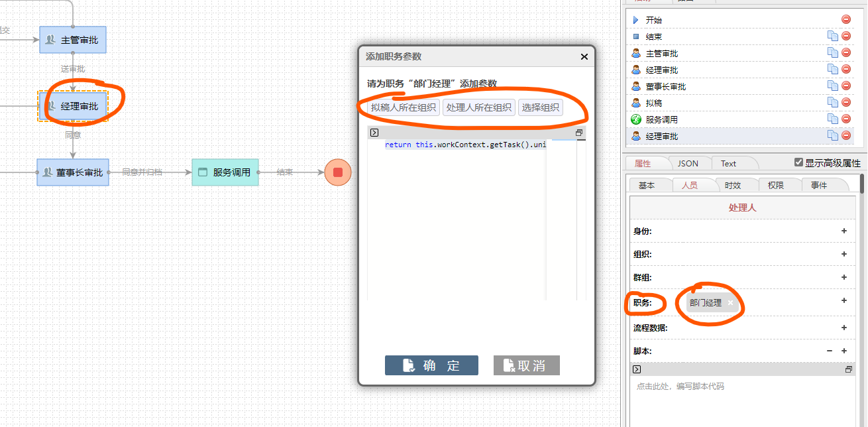Copy the 董事长审批 activity in the list
The image size is (868, 427).
tap(833, 86)
